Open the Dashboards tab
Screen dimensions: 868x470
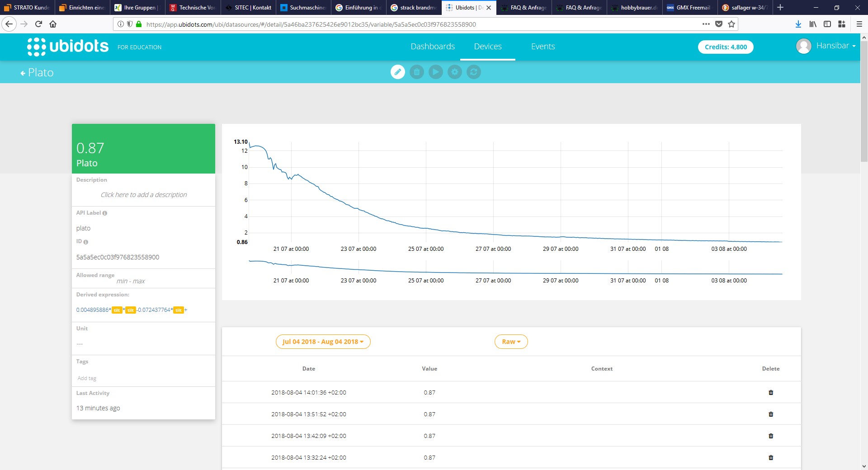pyautogui.click(x=432, y=47)
